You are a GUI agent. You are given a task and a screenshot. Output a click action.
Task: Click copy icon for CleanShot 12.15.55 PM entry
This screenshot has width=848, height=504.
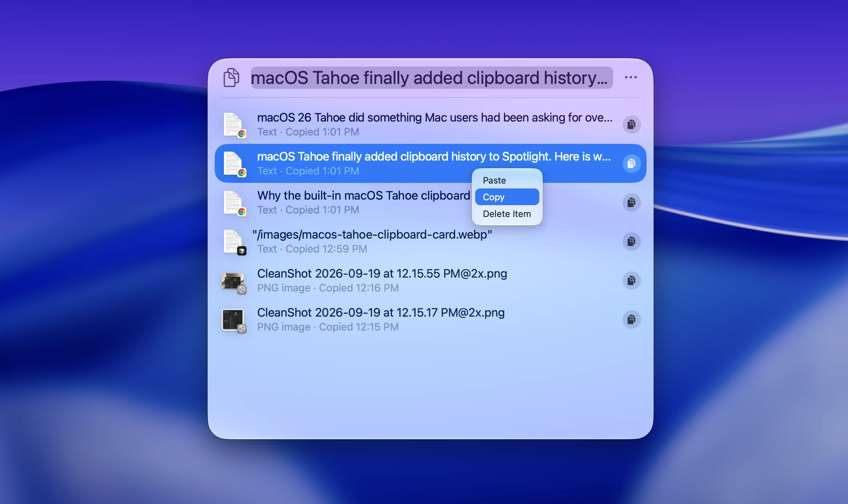click(631, 280)
